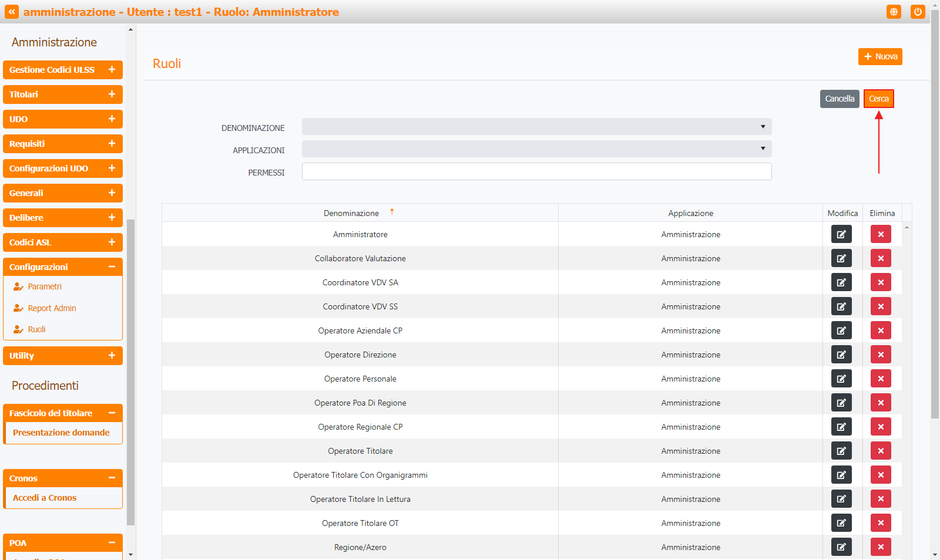
Task: Delete the Coordinatore VDV SS role
Action: click(881, 306)
